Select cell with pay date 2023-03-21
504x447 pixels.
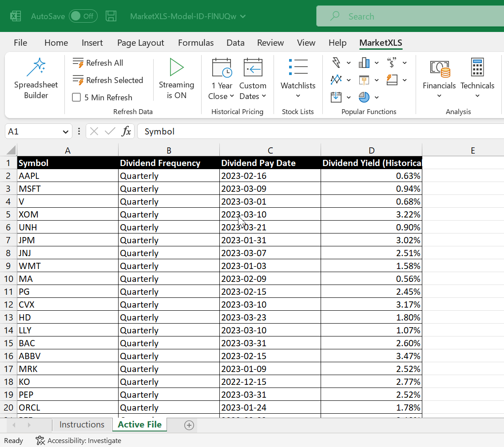[270, 227]
